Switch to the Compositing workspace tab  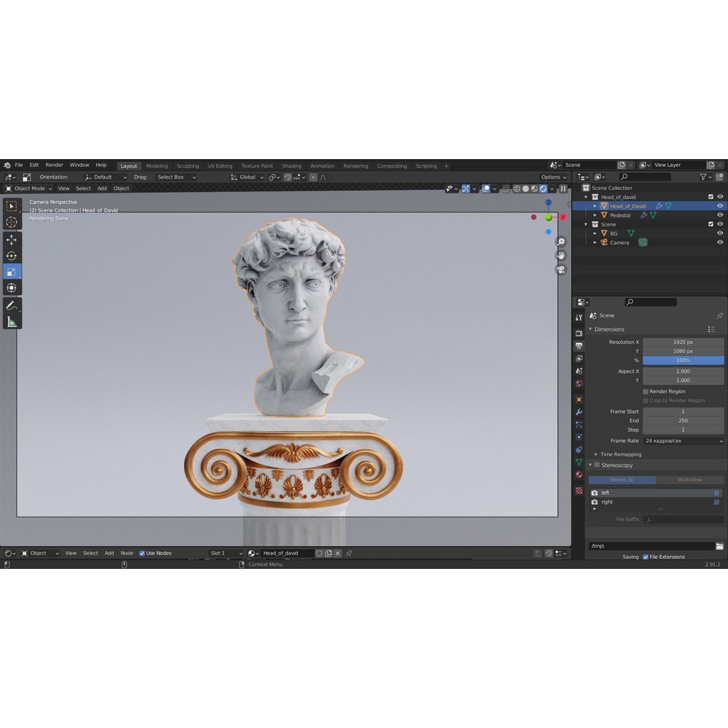click(392, 166)
